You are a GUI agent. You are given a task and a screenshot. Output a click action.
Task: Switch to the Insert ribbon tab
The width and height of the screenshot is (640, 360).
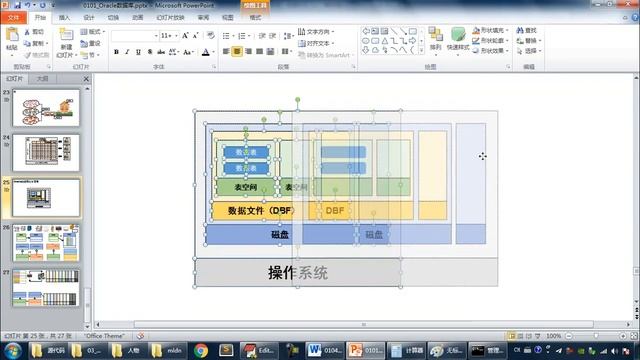tap(64, 18)
